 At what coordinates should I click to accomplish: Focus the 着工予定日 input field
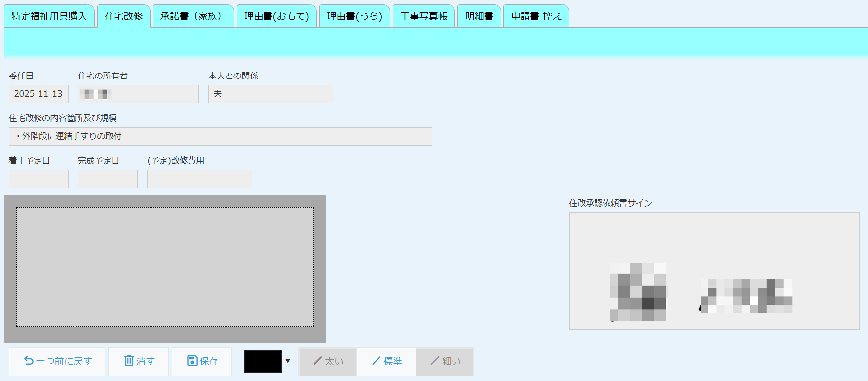pyautogui.click(x=38, y=179)
